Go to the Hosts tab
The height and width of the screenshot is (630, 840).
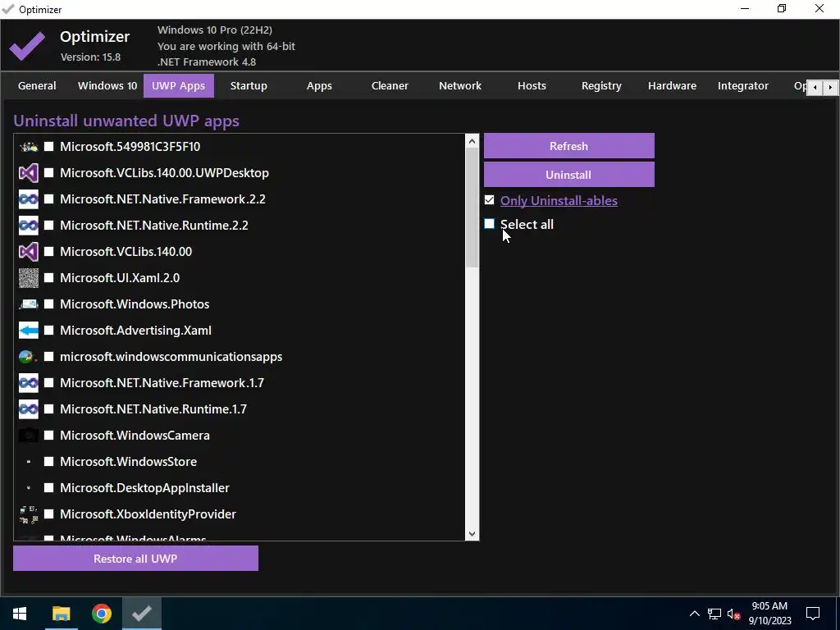point(532,85)
